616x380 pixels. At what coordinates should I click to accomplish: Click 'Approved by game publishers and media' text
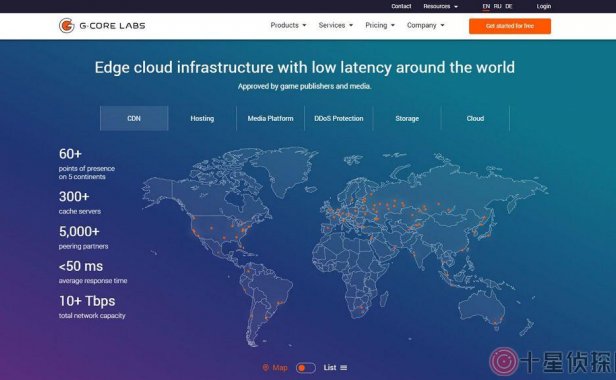pyautogui.click(x=304, y=86)
